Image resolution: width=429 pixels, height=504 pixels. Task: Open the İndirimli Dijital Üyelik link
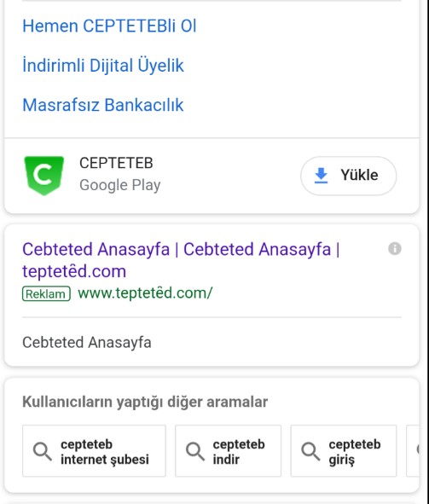click(103, 66)
